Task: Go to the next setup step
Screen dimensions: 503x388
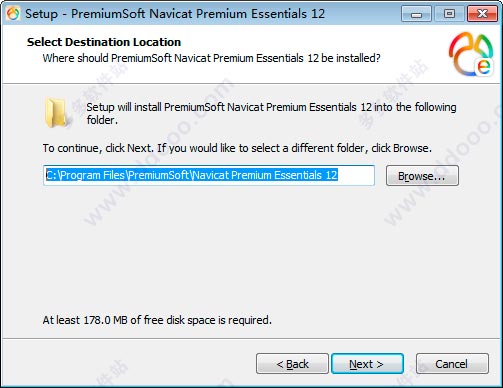Action: [x=367, y=364]
